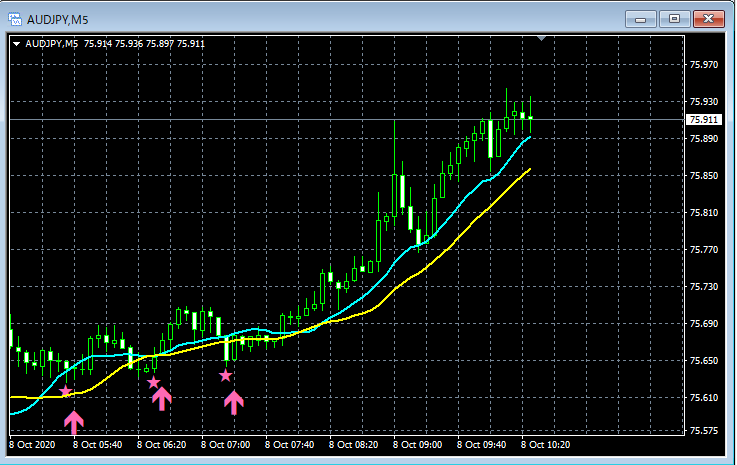The width and height of the screenshot is (737, 465).
Task: Click the 75.890 price scale label
Action: pos(704,138)
